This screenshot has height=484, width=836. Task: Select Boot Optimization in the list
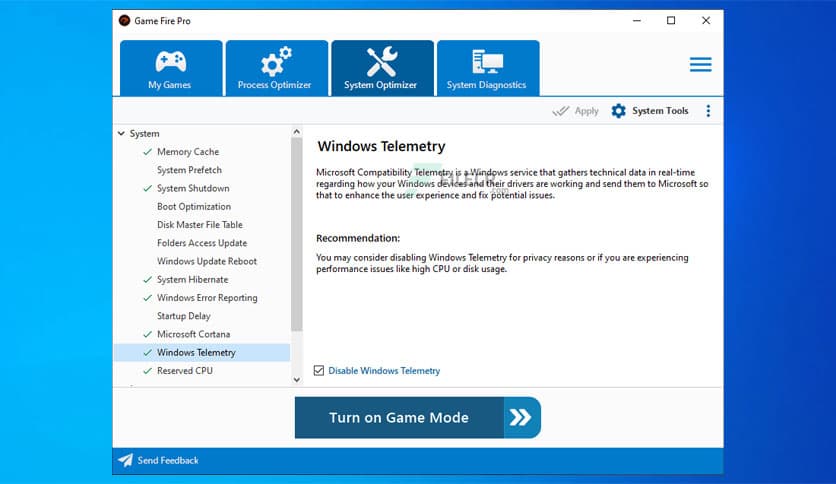click(193, 207)
